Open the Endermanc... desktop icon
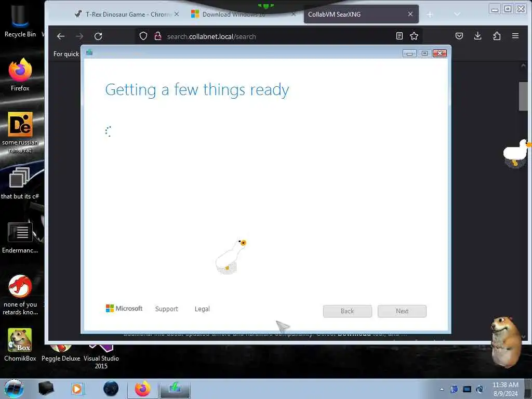 pos(20,237)
